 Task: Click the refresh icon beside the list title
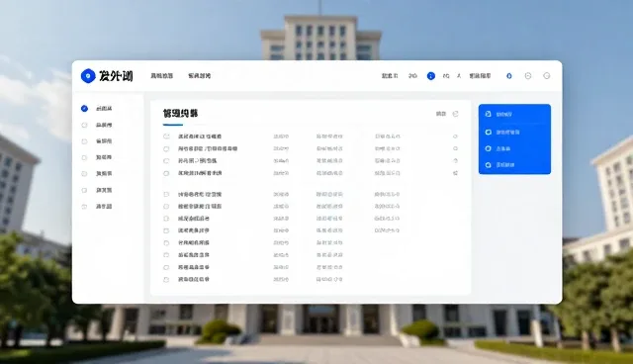[455, 114]
